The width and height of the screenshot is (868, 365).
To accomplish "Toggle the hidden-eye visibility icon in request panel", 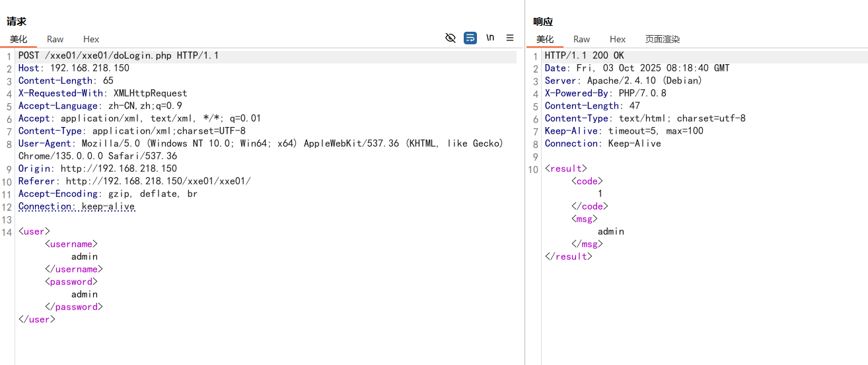I will pos(451,38).
